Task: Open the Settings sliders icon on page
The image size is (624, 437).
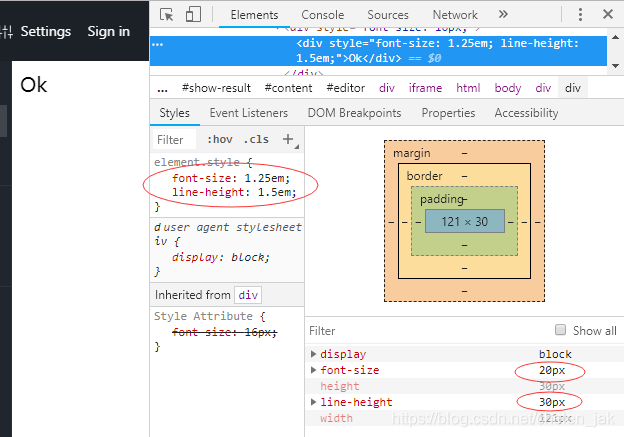Action: point(7,32)
